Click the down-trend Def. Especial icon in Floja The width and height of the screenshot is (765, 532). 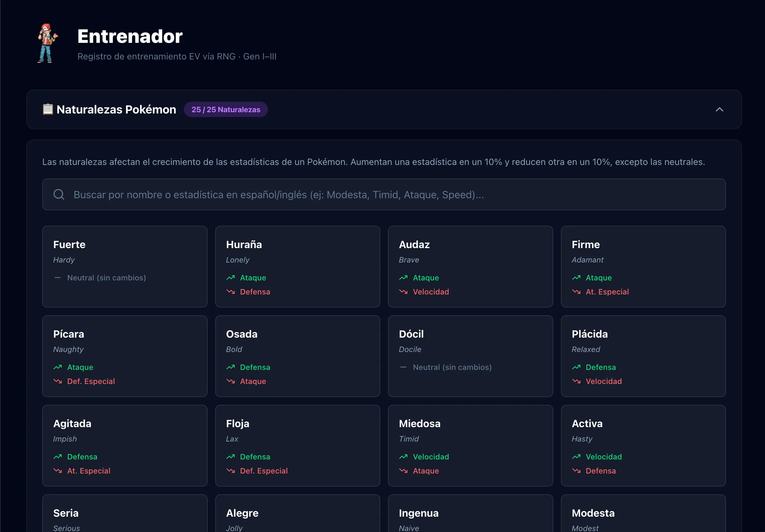click(231, 470)
